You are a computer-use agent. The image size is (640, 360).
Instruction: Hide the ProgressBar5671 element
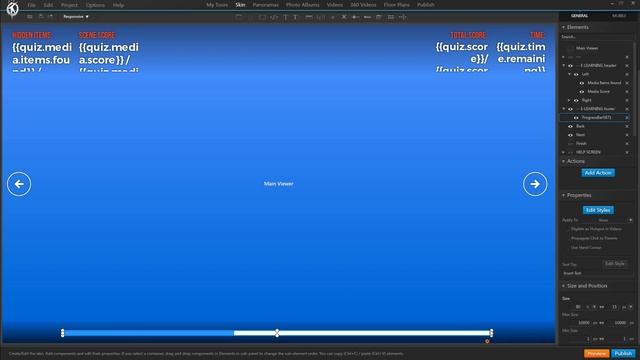576,118
